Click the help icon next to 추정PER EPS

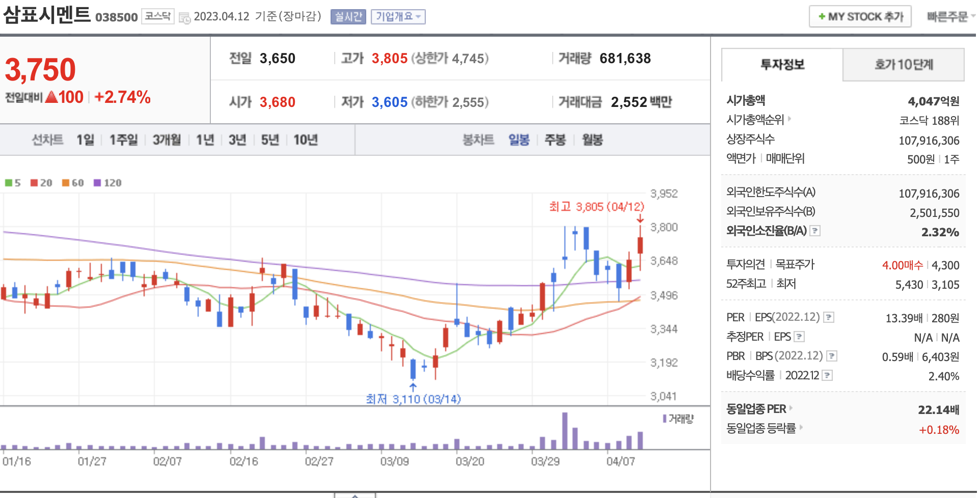[x=799, y=337]
